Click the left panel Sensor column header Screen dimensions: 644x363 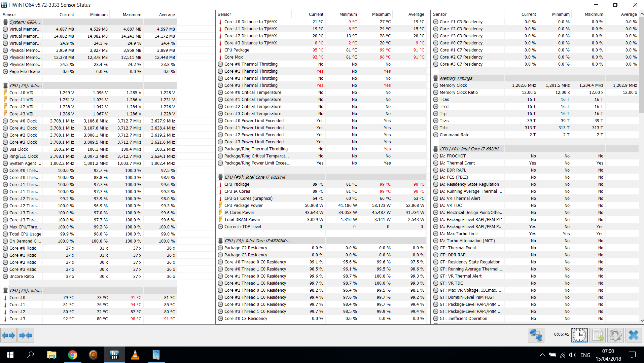[x=21, y=14]
